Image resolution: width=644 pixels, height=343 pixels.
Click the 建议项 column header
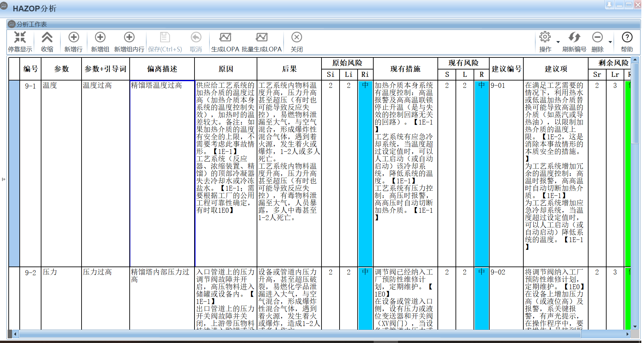[556, 69]
